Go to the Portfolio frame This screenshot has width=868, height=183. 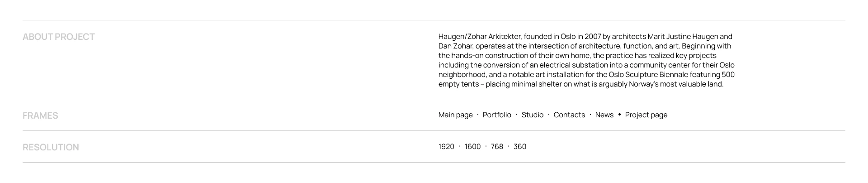click(497, 115)
